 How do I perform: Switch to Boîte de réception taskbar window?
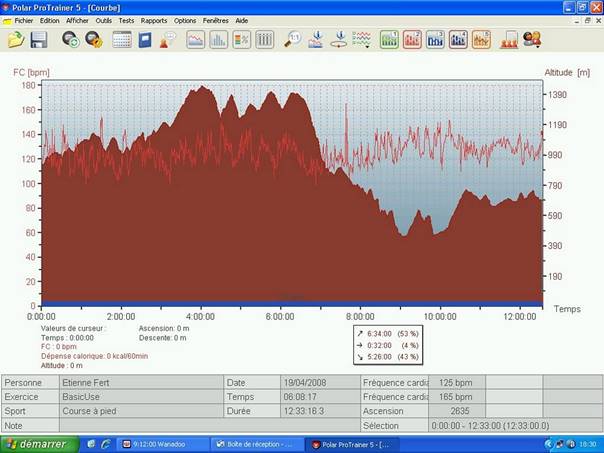tap(256, 444)
